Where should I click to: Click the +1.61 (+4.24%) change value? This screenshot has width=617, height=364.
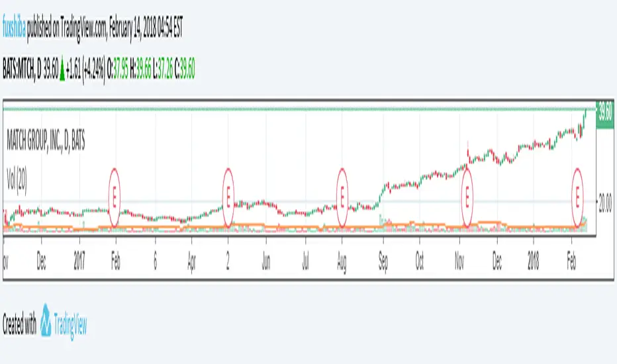click(x=85, y=70)
